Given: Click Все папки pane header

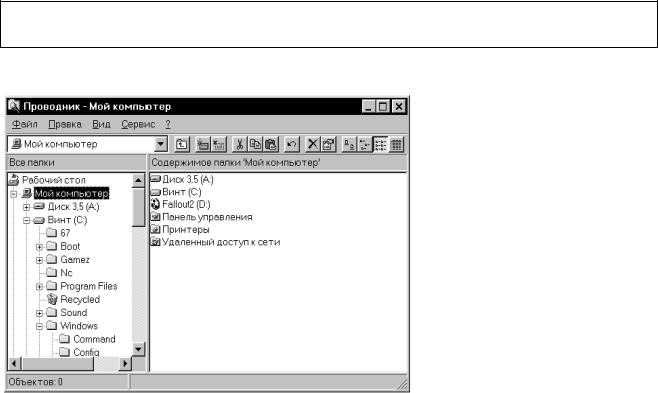Looking at the screenshot, I should click(x=76, y=163).
